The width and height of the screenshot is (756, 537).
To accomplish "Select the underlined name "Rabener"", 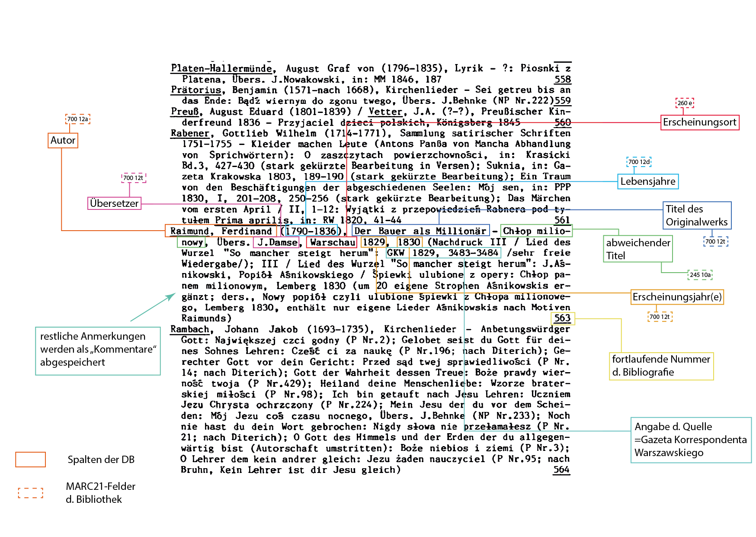I will pos(190,133).
